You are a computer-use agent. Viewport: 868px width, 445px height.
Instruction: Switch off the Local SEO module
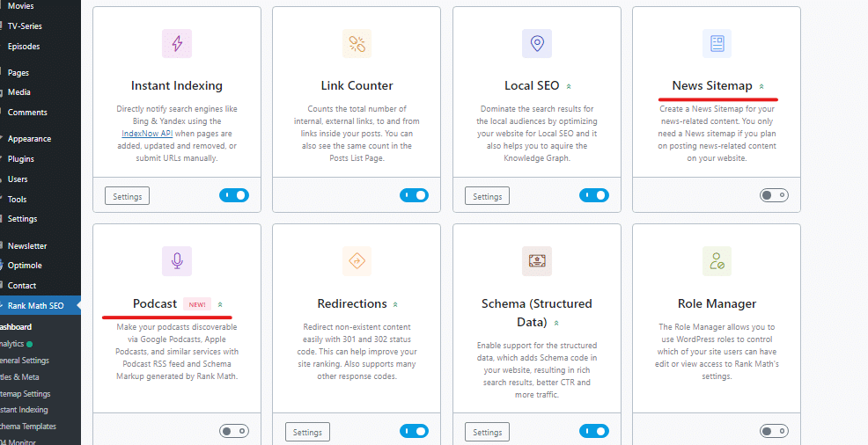(594, 195)
